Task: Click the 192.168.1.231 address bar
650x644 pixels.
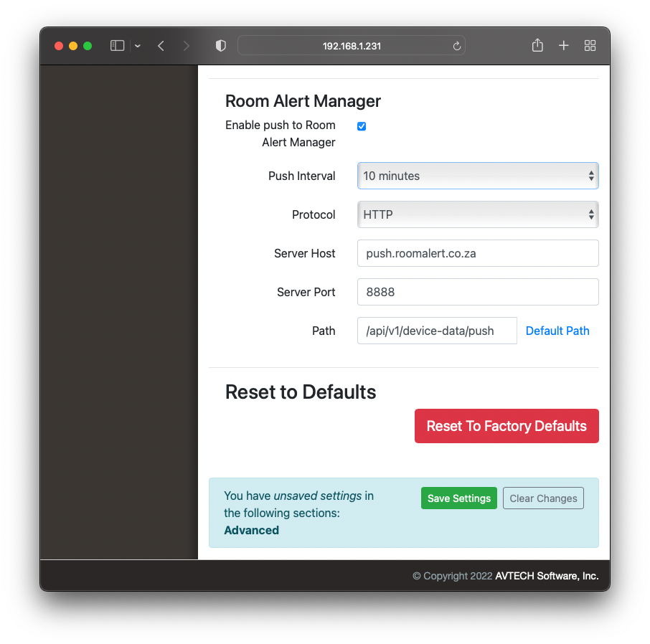Action: coord(352,46)
